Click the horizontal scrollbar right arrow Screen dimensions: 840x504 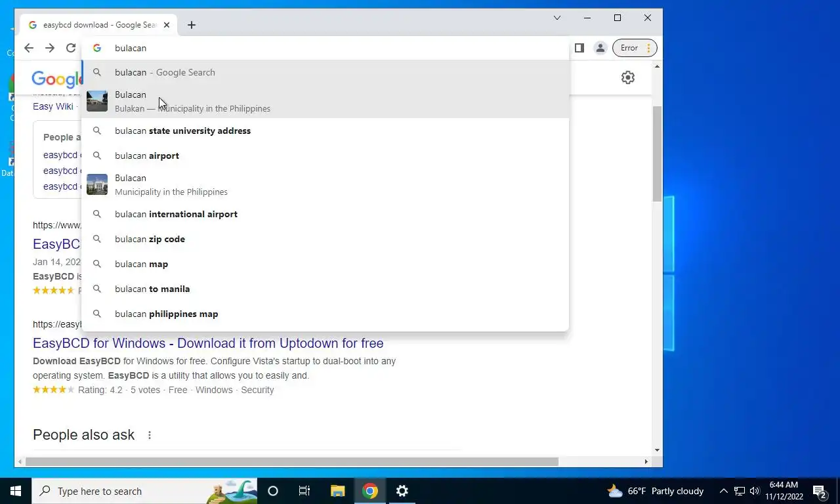pyautogui.click(x=646, y=462)
